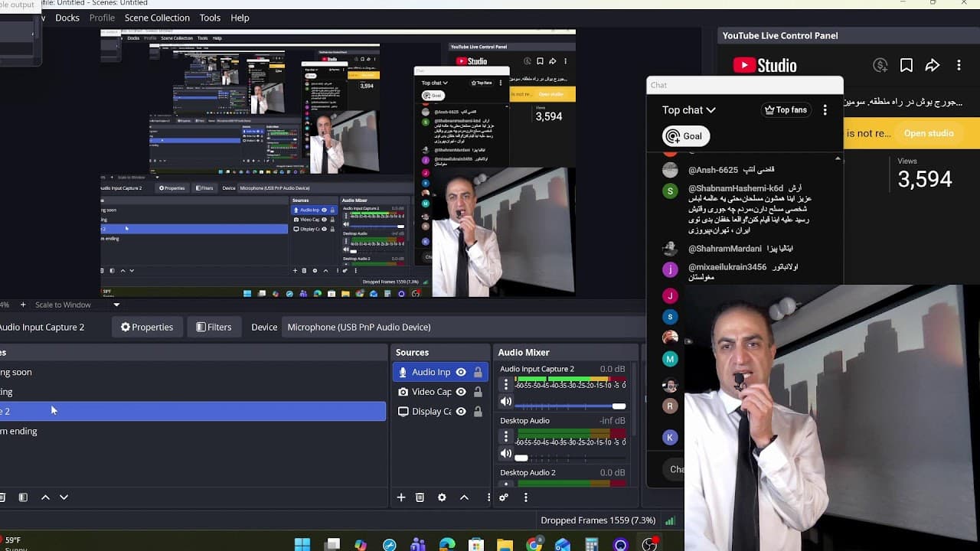This screenshot has height=551, width=980.
Task: Mute the Desktop Audio speaker icon
Action: [506, 454]
